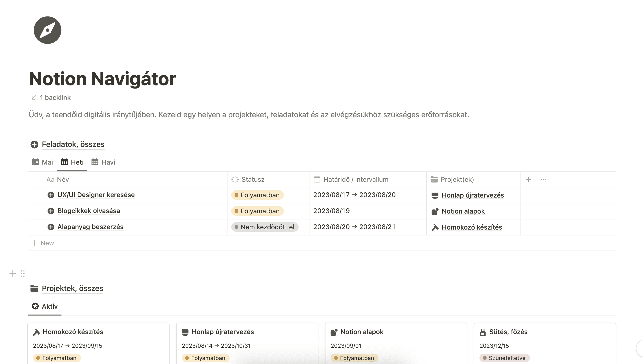Click the Státusz spinner icon
The height and width of the screenshot is (364, 642).
[x=235, y=179]
